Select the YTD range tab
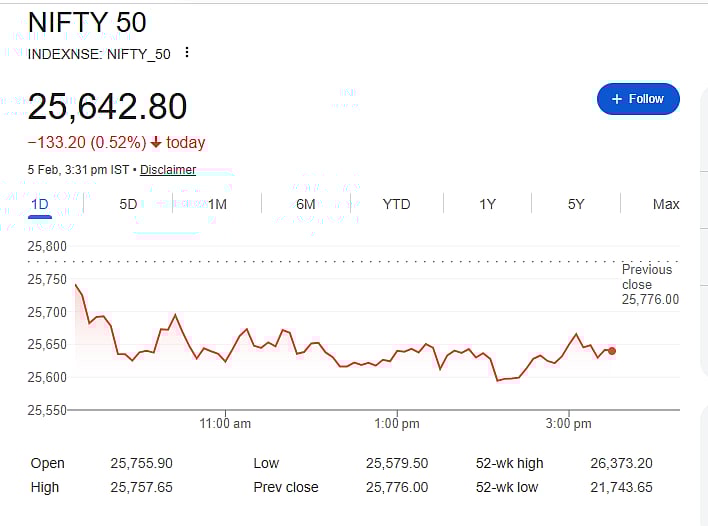 [x=396, y=204]
